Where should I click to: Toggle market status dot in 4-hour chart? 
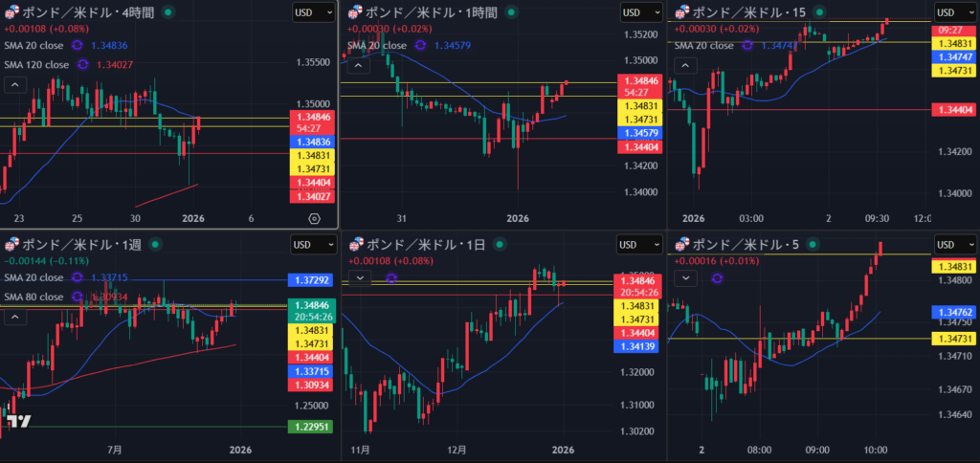[168, 12]
